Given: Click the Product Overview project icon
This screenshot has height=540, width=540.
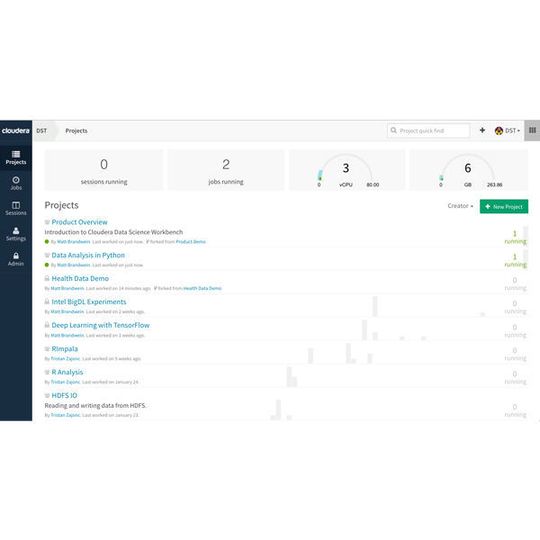Looking at the screenshot, I should coord(47,222).
